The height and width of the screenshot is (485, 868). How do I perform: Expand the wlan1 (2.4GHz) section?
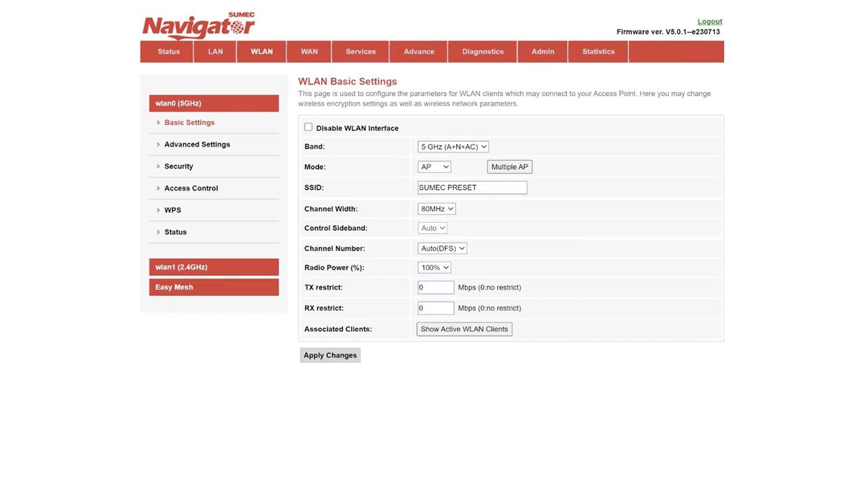click(214, 267)
